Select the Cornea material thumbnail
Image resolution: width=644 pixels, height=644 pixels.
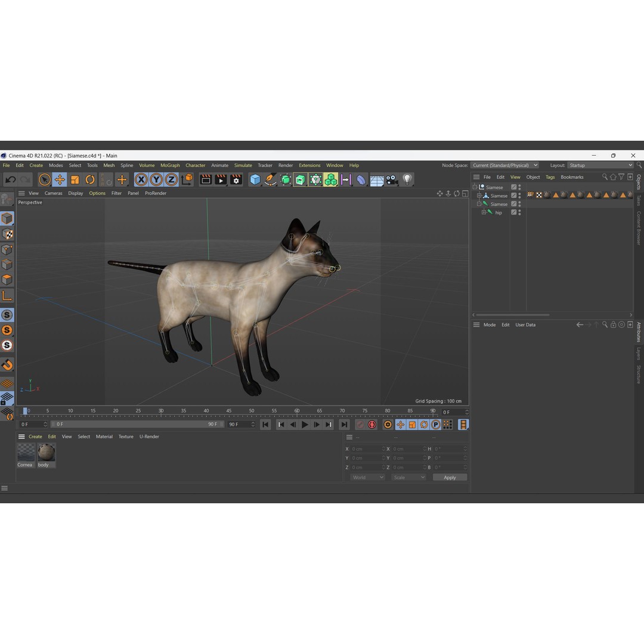pos(26,456)
